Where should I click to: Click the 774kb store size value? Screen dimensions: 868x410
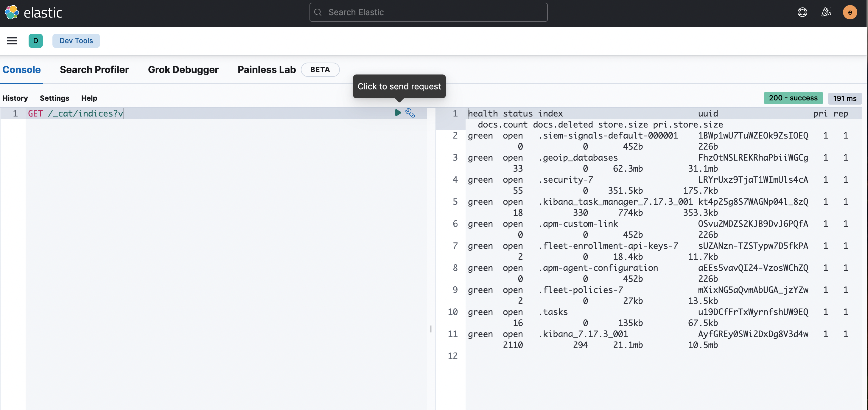point(630,213)
